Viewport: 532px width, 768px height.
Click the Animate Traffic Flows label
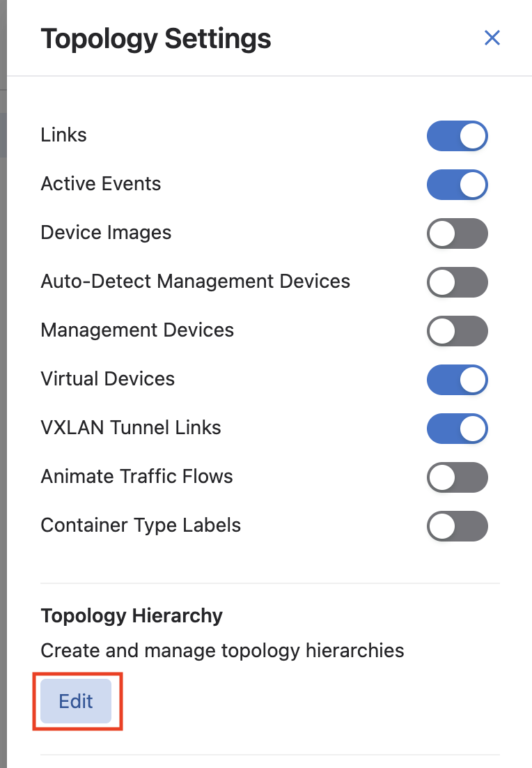pos(136,477)
